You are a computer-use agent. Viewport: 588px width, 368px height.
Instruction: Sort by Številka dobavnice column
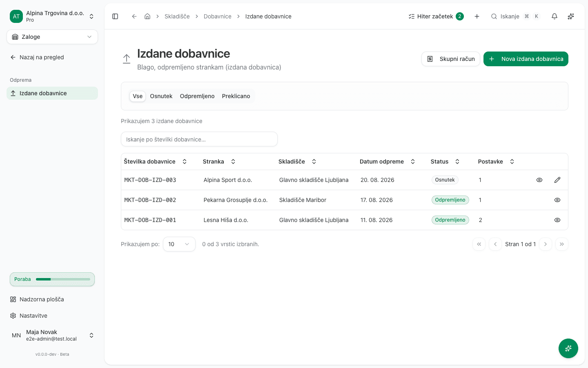click(155, 162)
